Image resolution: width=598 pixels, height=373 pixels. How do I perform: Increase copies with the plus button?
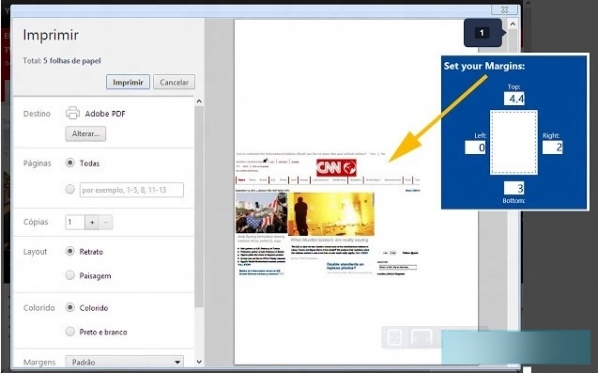point(92,222)
